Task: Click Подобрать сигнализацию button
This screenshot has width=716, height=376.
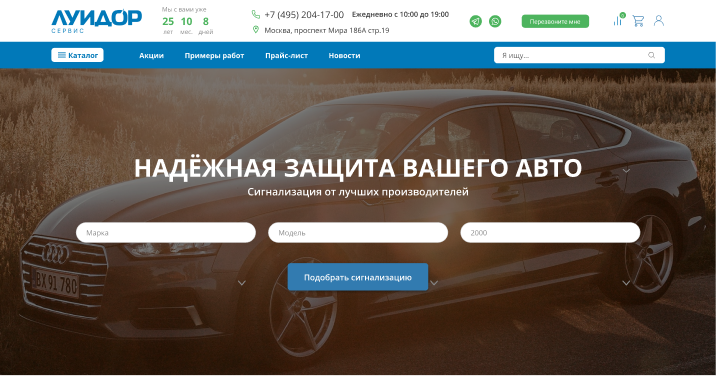Action: pos(358,277)
